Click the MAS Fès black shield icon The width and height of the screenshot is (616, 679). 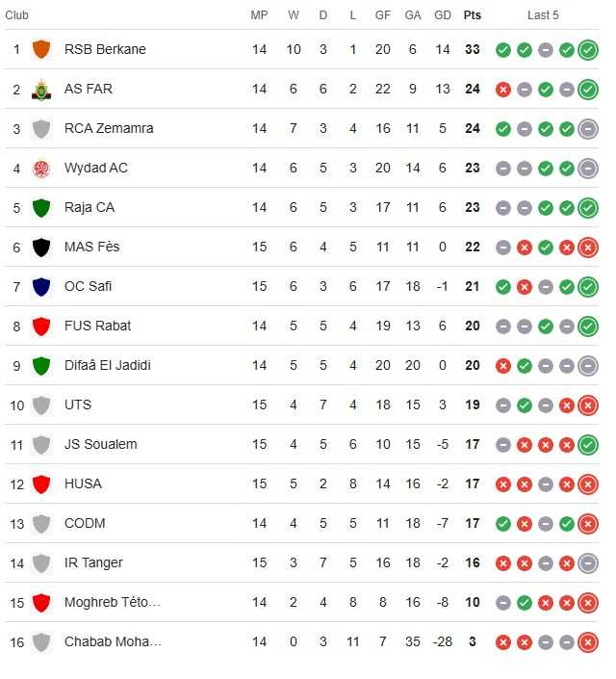pyautogui.click(x=41, y=248)
